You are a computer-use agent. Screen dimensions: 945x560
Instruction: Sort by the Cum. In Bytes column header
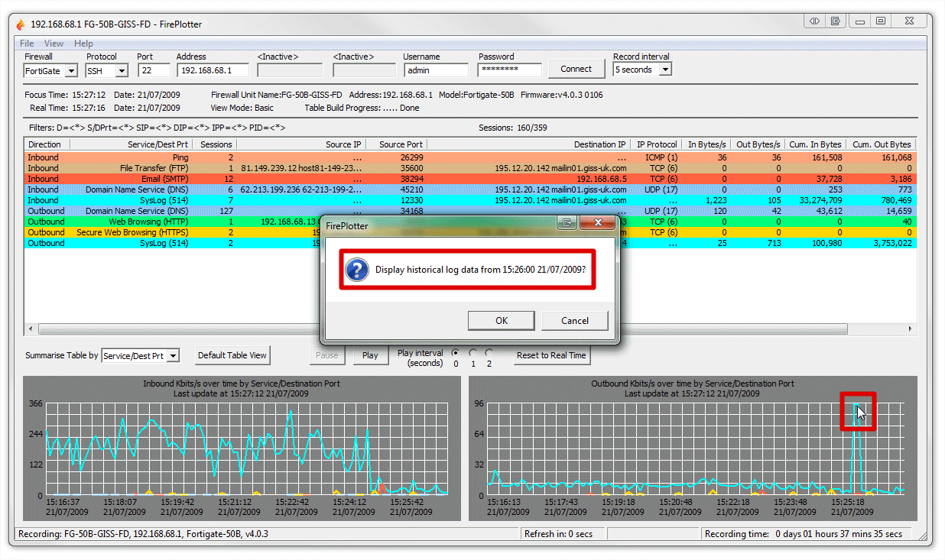(x=814, y=144)
